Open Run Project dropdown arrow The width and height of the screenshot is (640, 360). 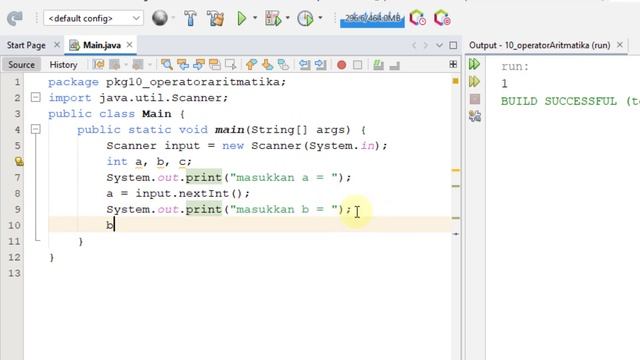(255, 18)
